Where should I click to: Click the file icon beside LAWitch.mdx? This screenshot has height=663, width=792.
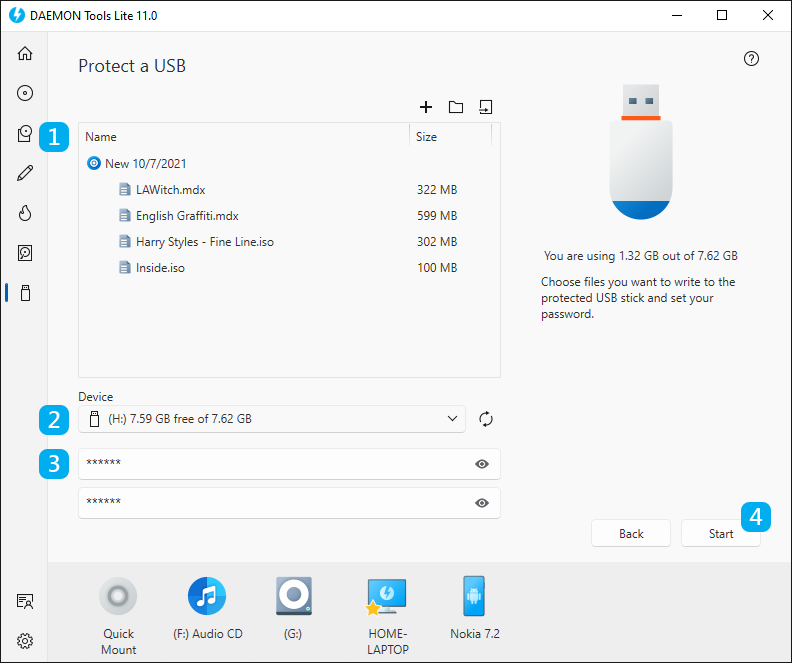click(x=124, y=189)
